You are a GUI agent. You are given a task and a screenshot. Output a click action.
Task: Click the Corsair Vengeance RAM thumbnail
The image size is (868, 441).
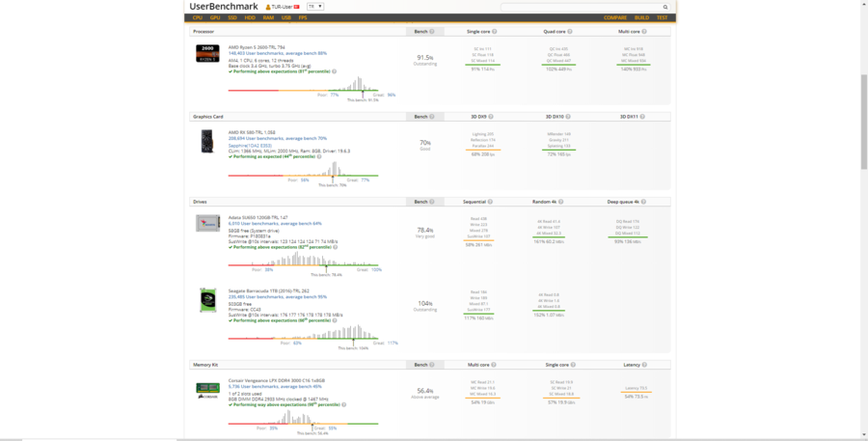[207, 391]
